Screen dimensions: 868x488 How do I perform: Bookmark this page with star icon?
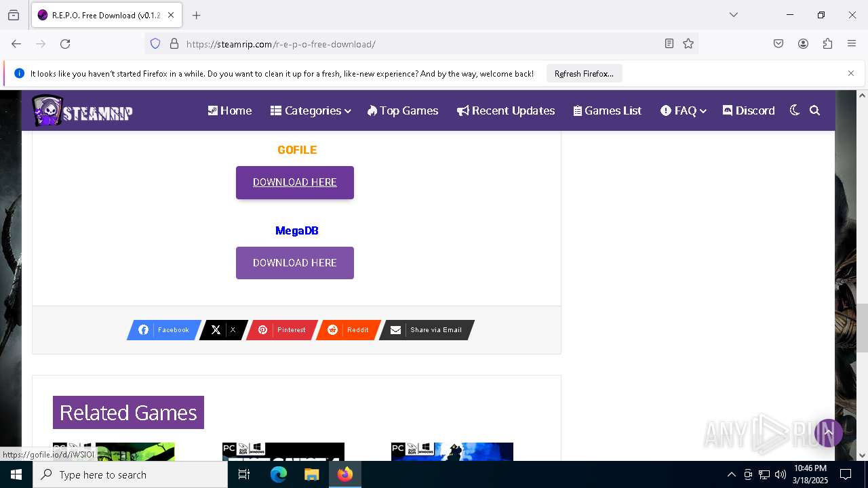tap(688, 43)
